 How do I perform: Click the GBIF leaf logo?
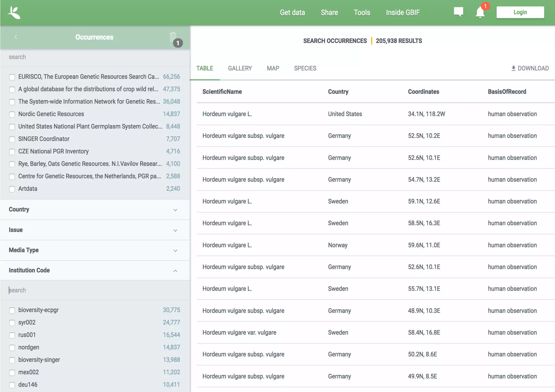(14, 12)
